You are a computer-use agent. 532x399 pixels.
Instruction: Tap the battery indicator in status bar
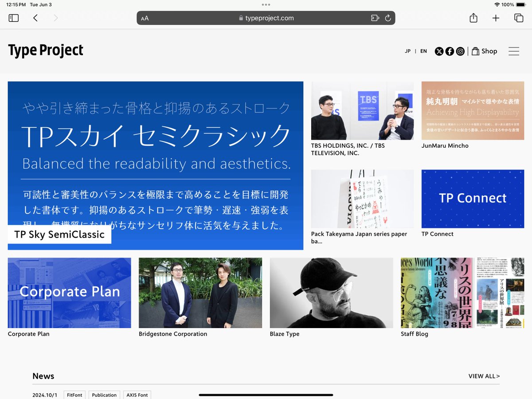coord(520,4)
